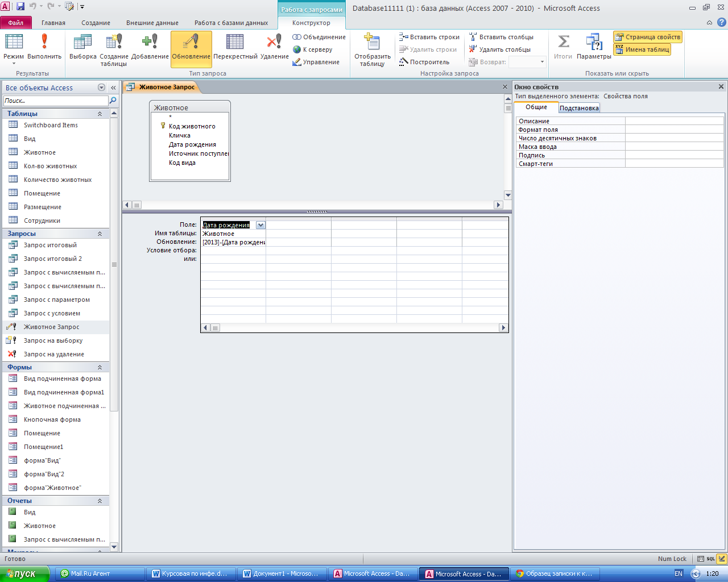Close the Окно свойств property sheet

pyautogui.click(x=721, y=87)
